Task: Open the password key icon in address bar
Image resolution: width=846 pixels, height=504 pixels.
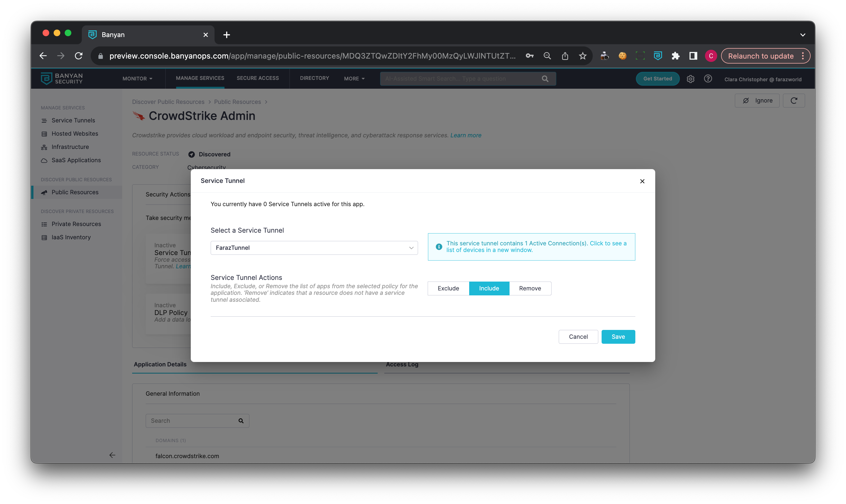Action: 529,56
